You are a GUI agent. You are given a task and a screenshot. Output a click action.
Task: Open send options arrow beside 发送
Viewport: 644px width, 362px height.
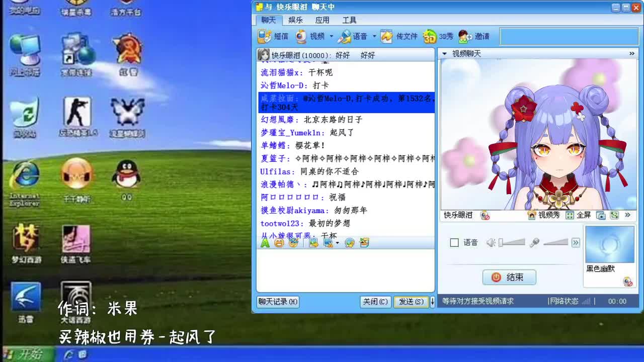[432, 302]
